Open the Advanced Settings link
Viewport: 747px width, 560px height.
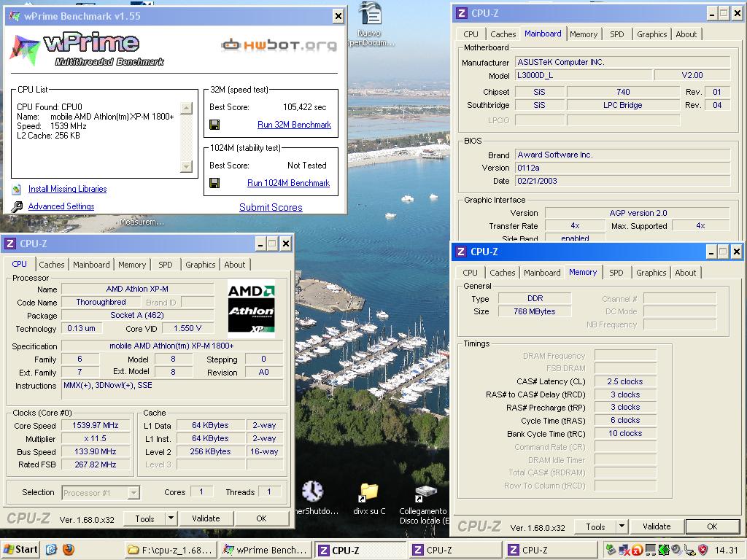61,206
